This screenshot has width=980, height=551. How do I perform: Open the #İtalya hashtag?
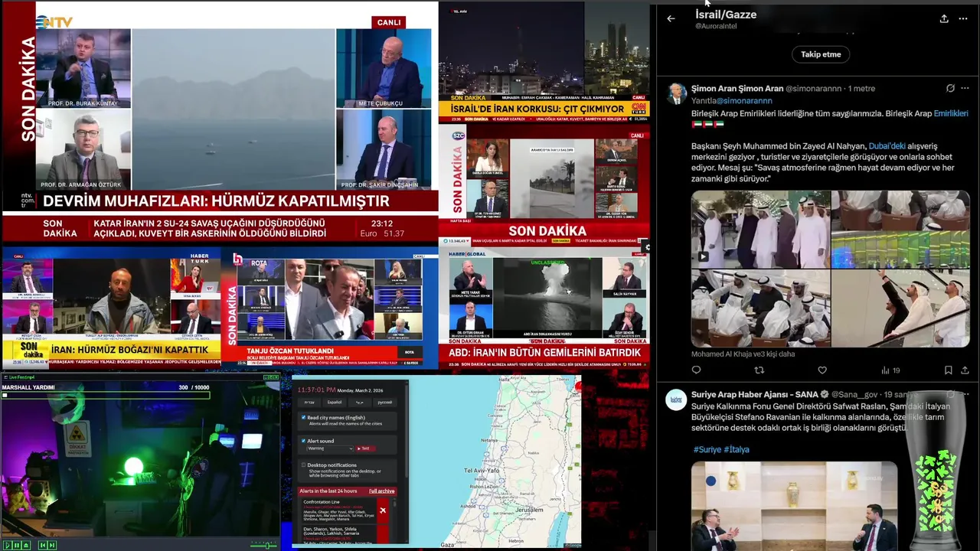[737, 449]
